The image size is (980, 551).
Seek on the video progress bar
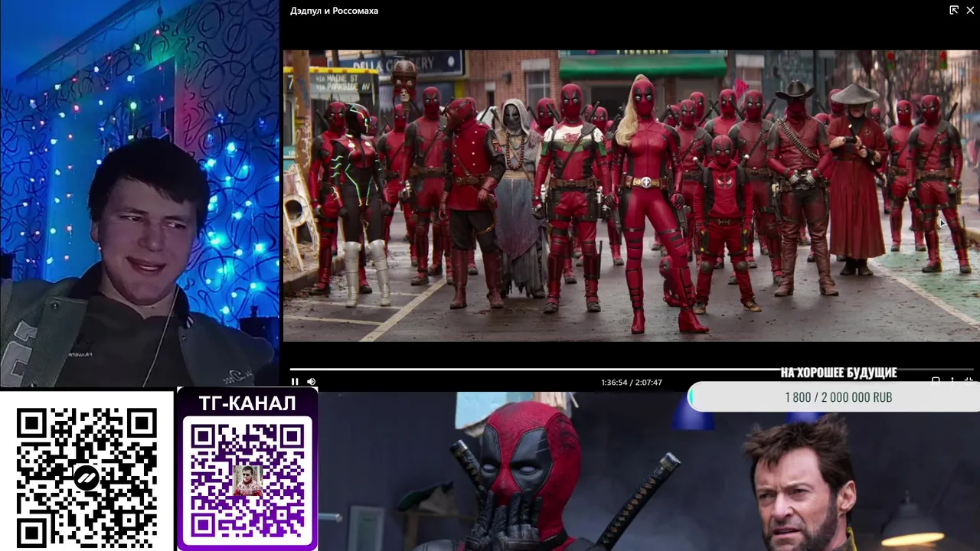632,369
